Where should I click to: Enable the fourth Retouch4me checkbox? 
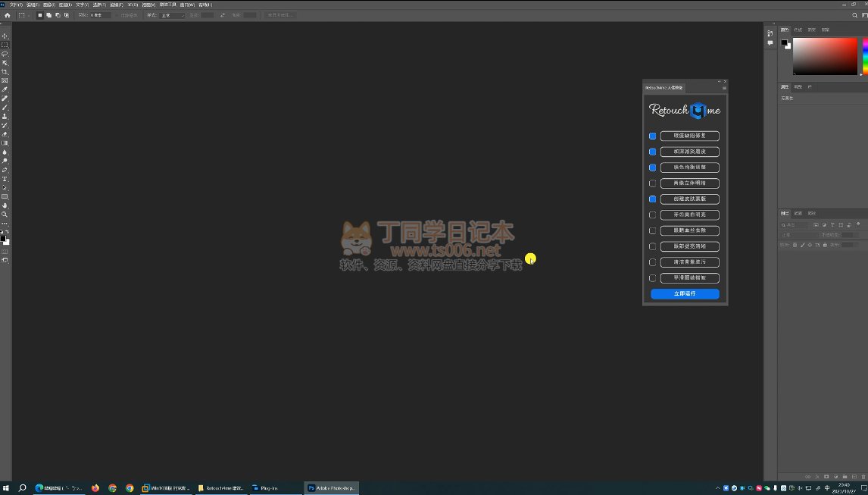click(652, 183)
